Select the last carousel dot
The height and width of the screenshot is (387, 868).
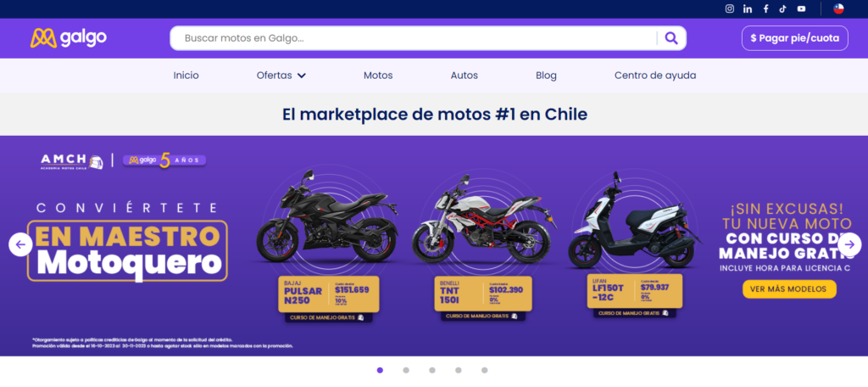(484, 370)
